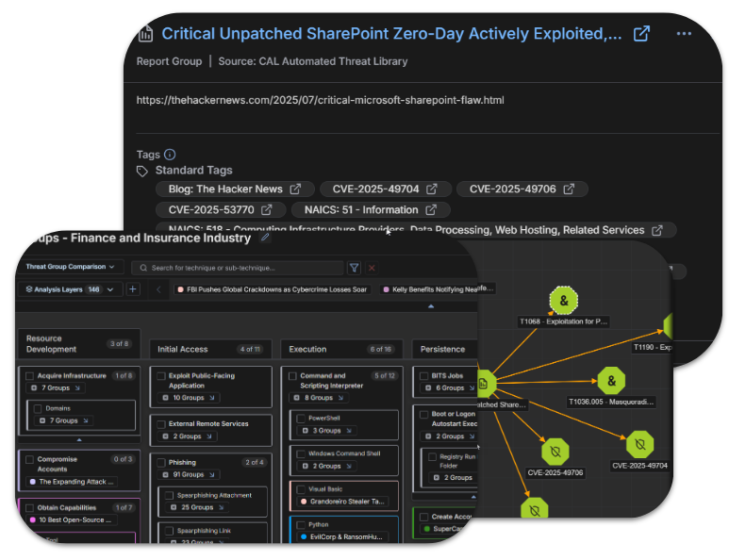Open 10 Groups arrow under Exploit Public-Facing Application
The height and width of the screenshot is (560, 729).
pyautogui.click(x=212, y=398)
